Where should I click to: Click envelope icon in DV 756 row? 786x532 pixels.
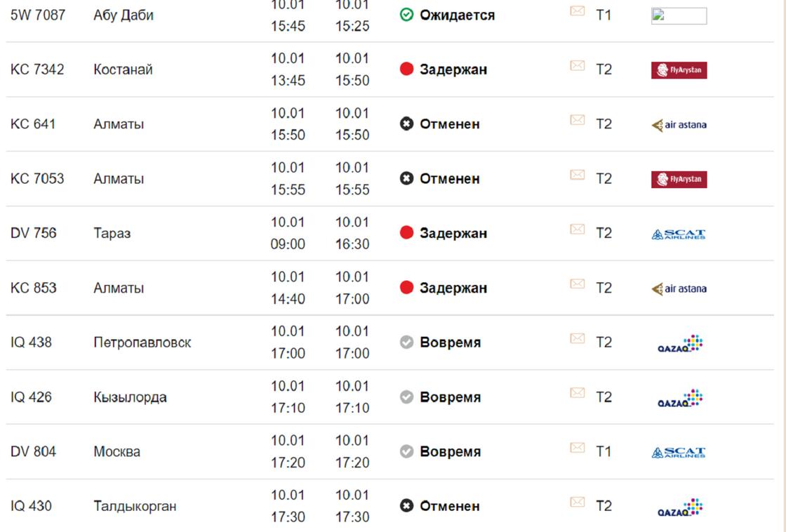point(577,229)
